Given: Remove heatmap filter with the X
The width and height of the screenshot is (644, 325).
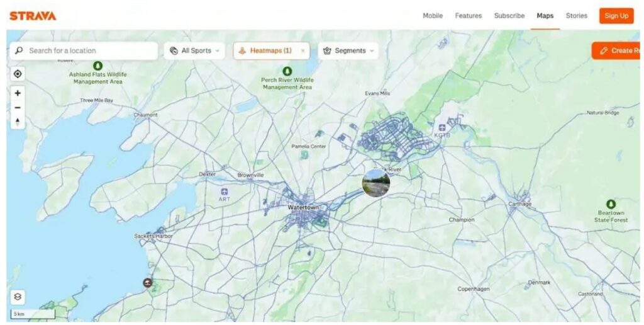Looking at the screenshot, I should (303, 51).
